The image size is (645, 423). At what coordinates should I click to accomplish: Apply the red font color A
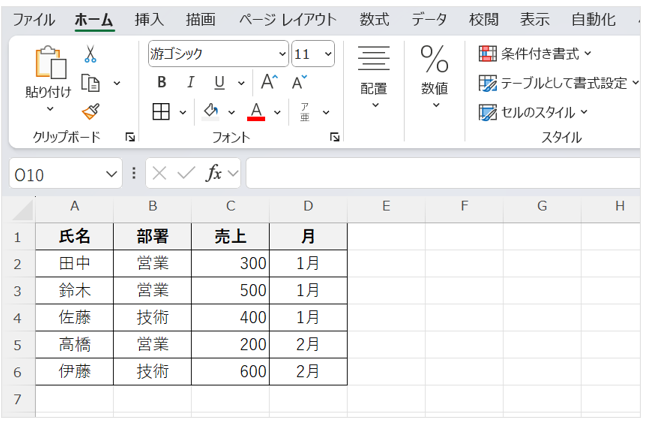256,111
